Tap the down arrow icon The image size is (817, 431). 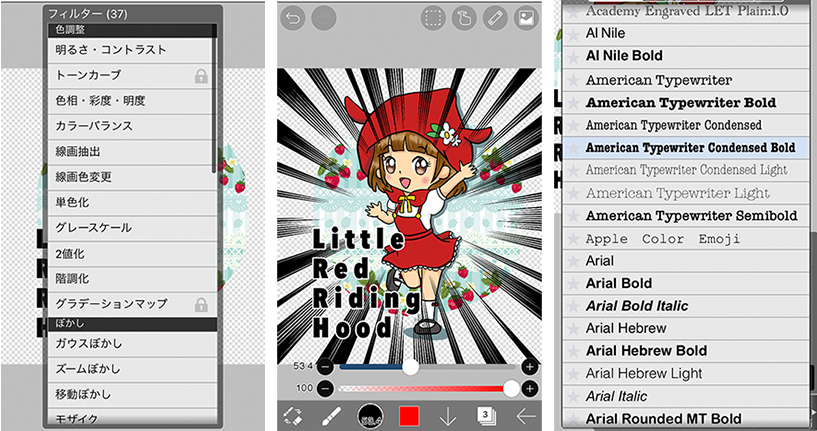tap(448, 416)
